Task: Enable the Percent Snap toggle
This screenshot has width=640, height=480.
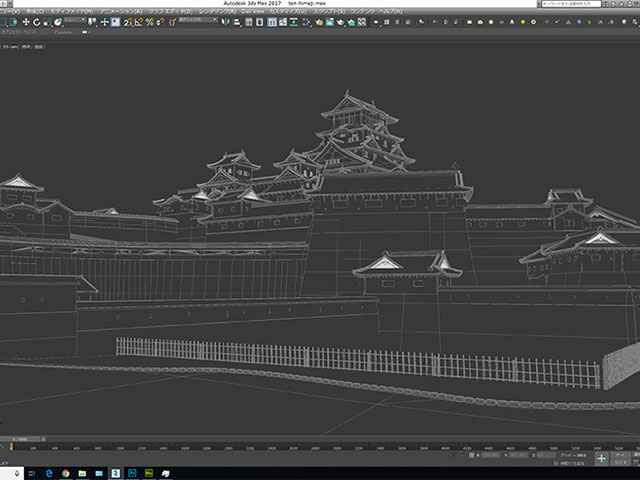Action: (x=149, y=21)
